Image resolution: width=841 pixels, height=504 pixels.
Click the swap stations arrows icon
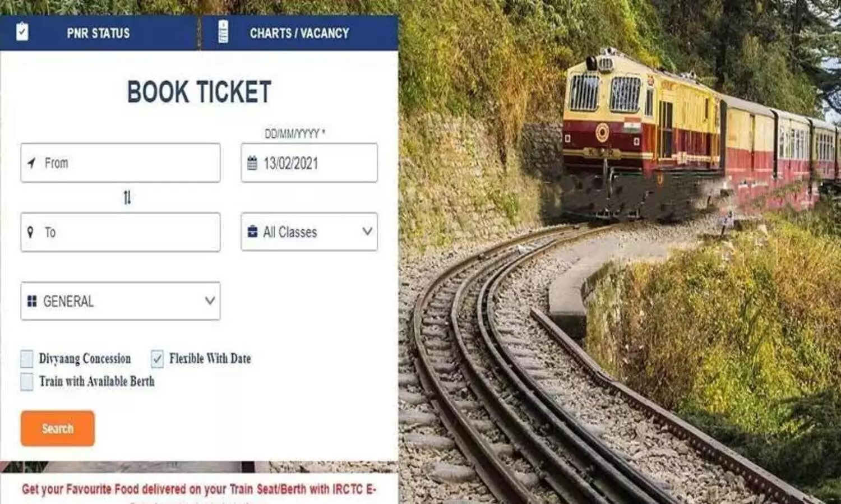[x=127, y=197]
